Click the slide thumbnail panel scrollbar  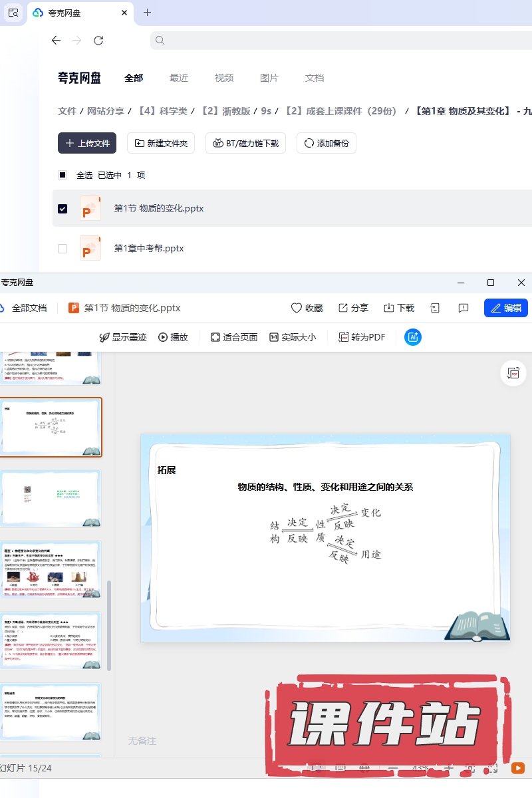109,625
